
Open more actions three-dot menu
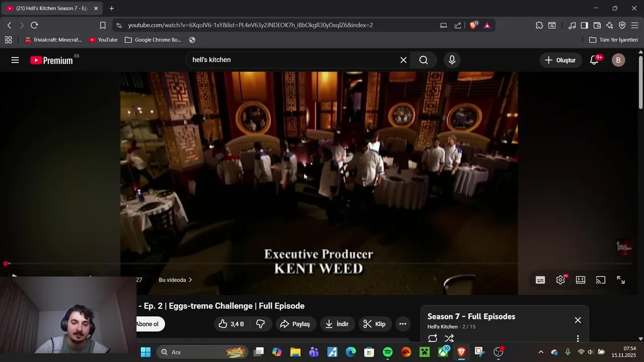[403, 324]
